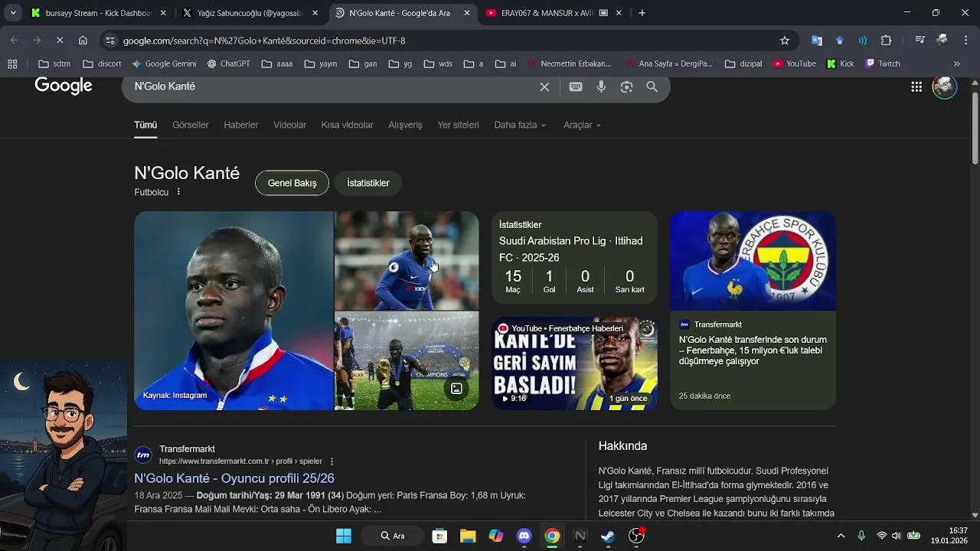The image size is (980, 551).
Task: Switch to the Kısa videolar tab
Action: (347, 125)
